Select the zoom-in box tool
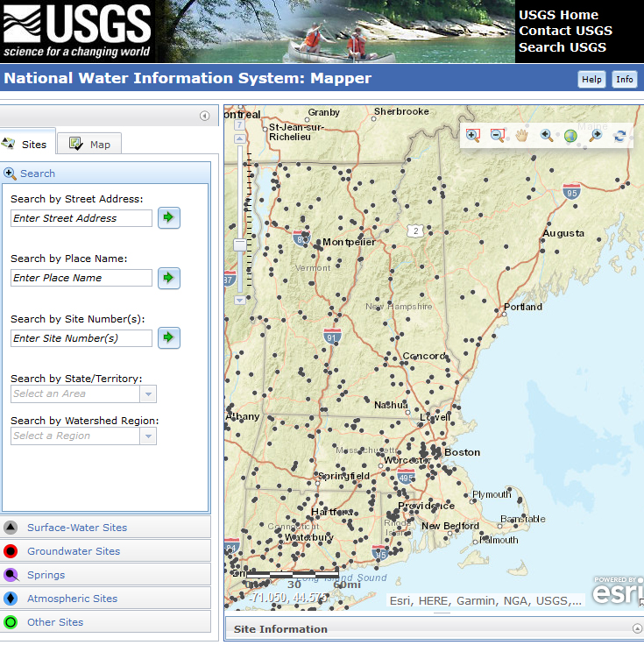The height and width of the screenshot is (645, 644). pyautogui.click(x=473, y=135)
